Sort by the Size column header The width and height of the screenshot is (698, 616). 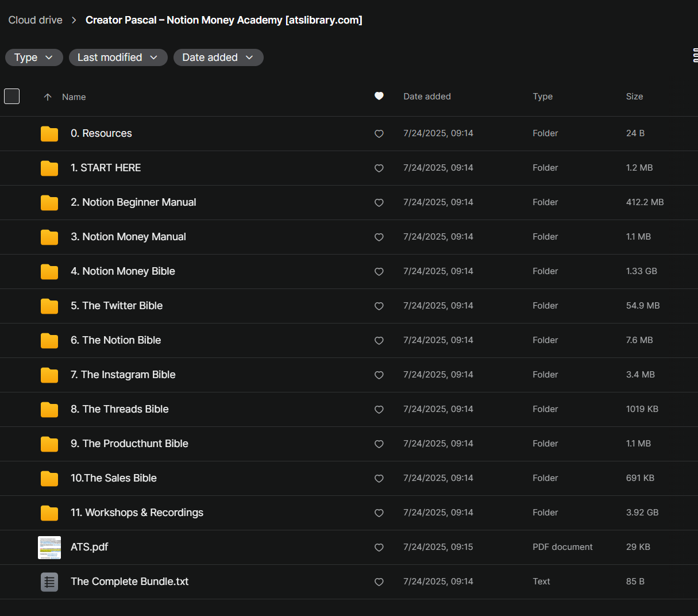(x=634, y=97)
